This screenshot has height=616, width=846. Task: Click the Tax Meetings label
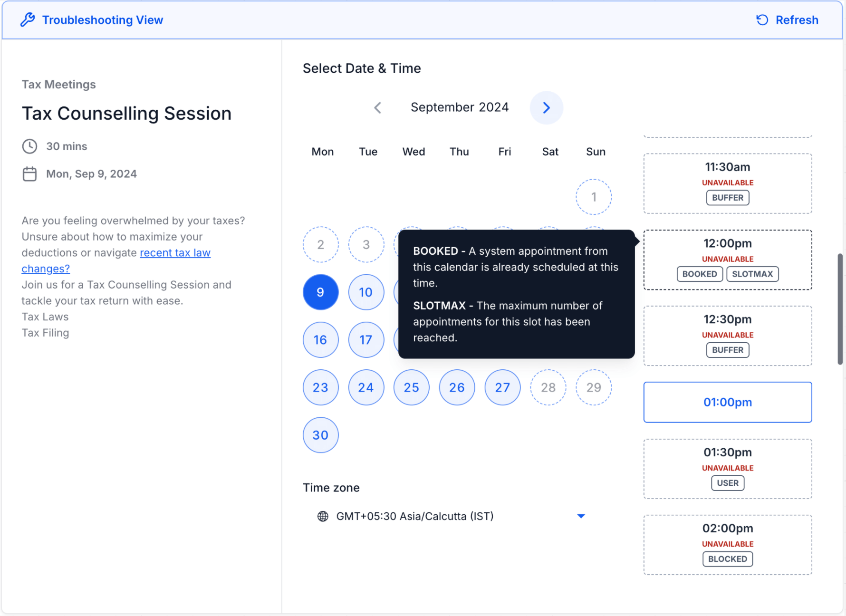point(59,85)
